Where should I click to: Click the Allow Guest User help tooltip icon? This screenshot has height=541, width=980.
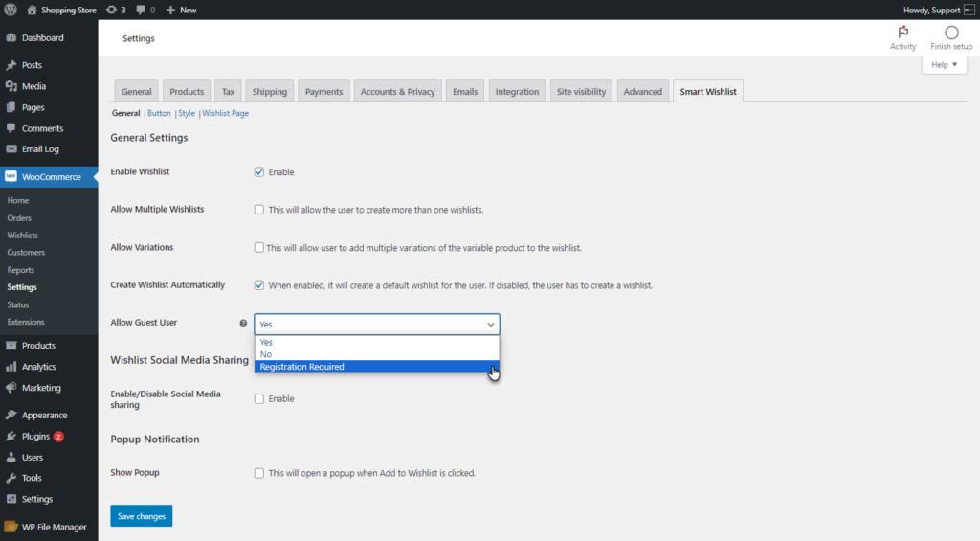243,324
